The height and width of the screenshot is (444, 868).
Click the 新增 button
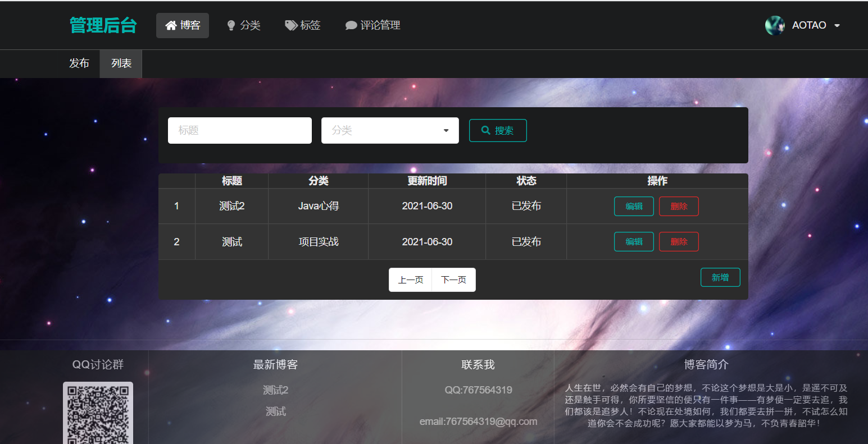720,277
